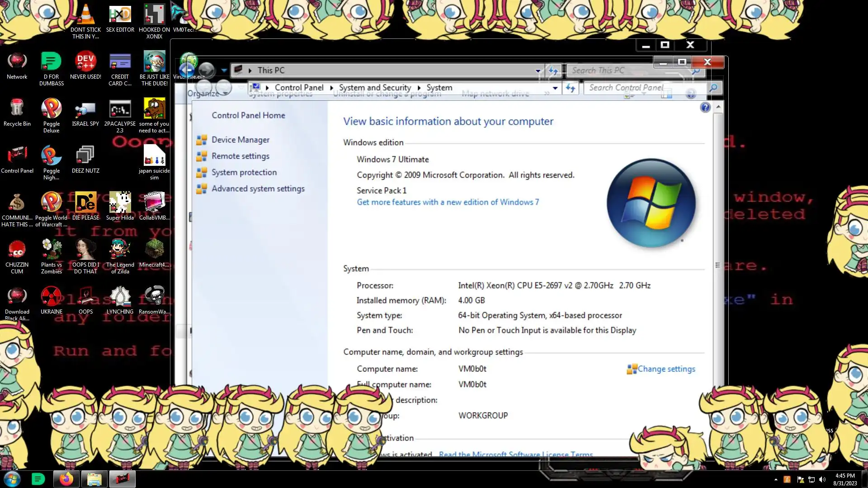
Task: Open Device Manager from sidebar
Action: click(x=240, y=140)
